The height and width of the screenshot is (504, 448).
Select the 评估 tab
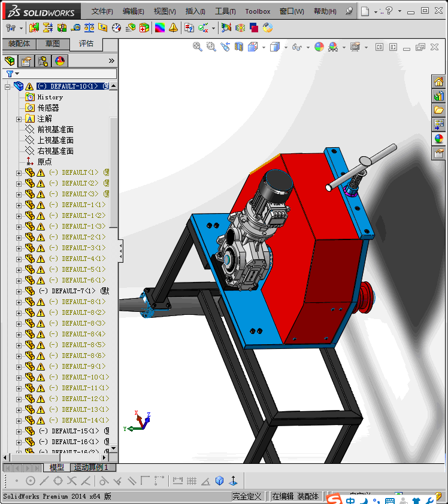click(x=86, y=44)
